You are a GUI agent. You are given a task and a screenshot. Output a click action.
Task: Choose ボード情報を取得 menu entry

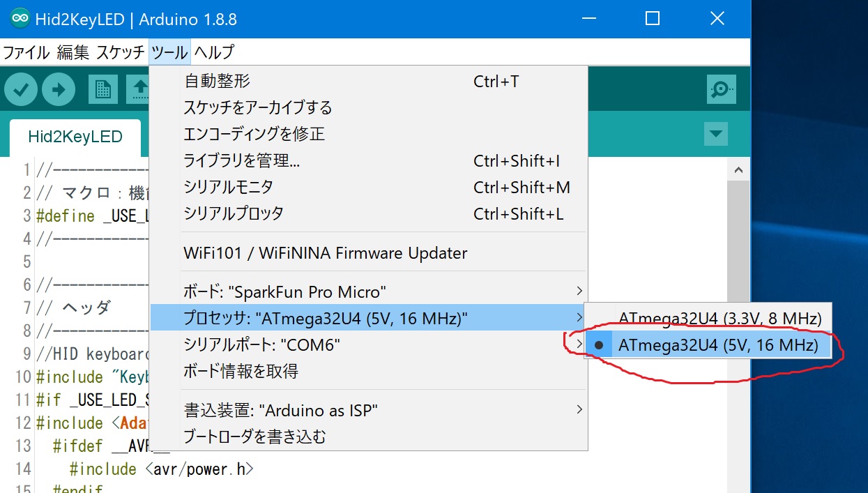pos(369,371)
